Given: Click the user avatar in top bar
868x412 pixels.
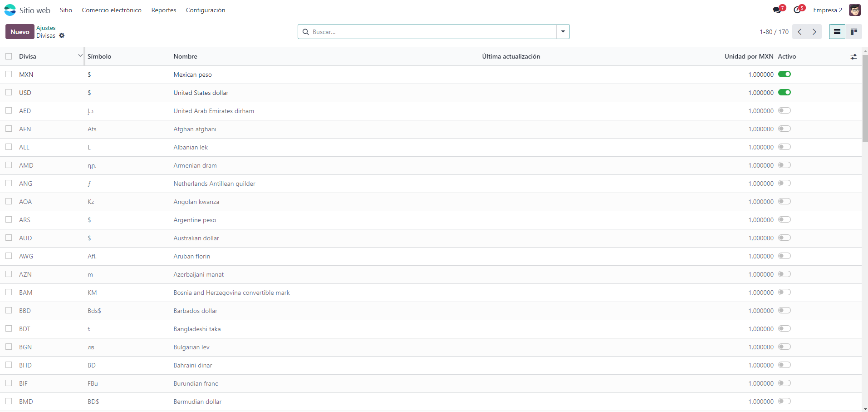Looking at the screenshot, I should tap(855, 10).
